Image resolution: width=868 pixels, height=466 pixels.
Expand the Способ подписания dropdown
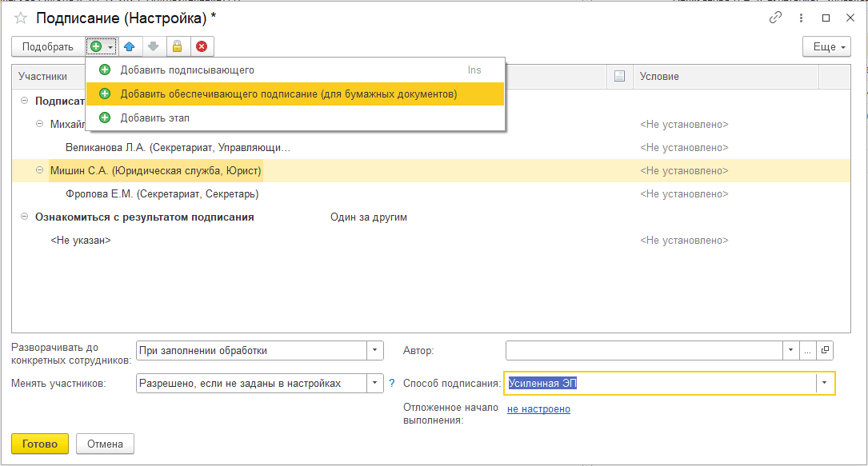click(x=825, y=383)
